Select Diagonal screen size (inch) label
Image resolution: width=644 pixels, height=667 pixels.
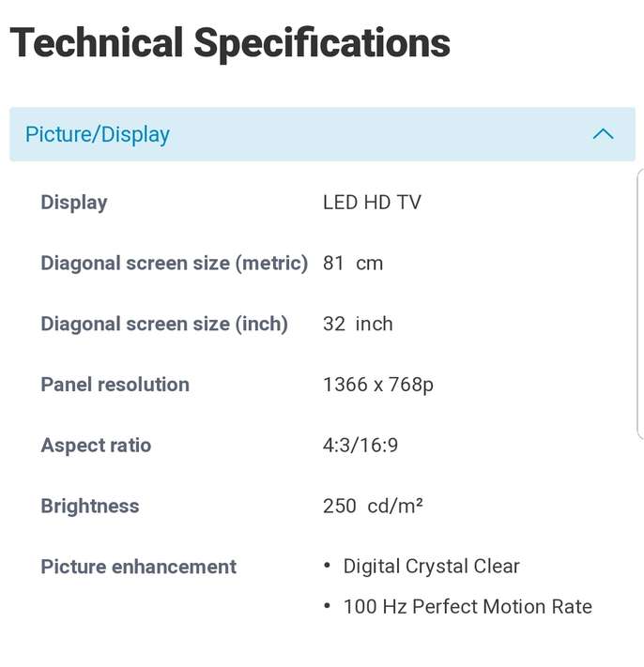[164, 324]
